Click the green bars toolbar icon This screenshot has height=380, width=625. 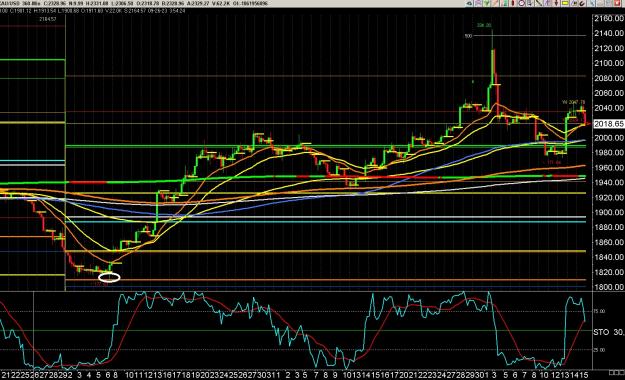(505, 3)
